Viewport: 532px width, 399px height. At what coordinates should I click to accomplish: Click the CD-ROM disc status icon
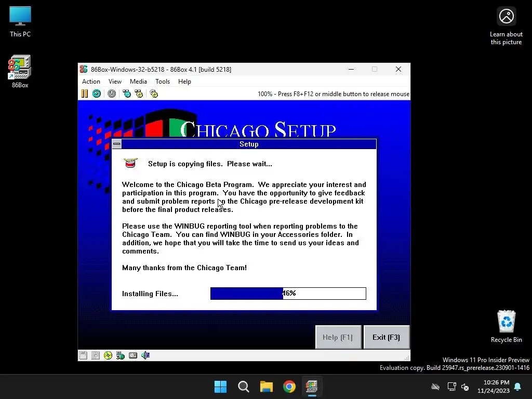click(108, 355)
